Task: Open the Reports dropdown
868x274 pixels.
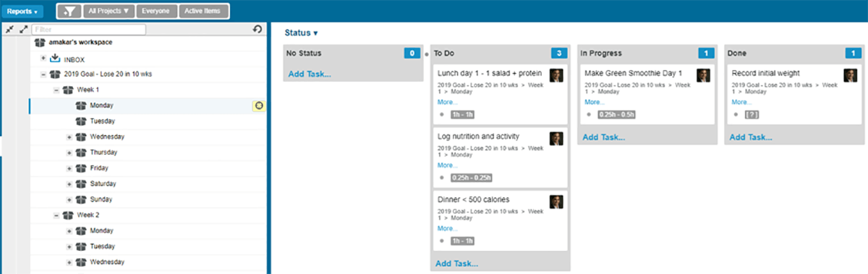Action: (x=22, y=12)
